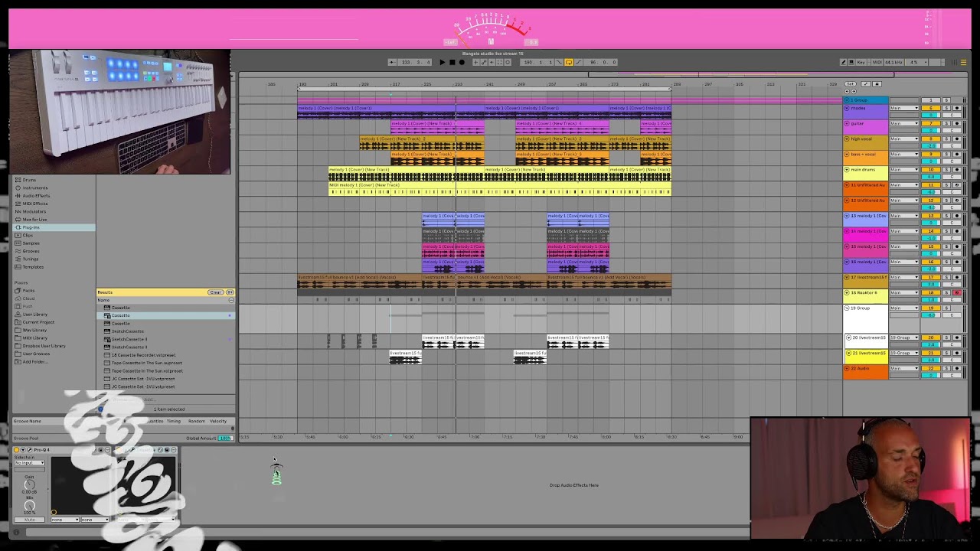Click the Global Amount 100% field
980x551 pixels.
[224, 439]
